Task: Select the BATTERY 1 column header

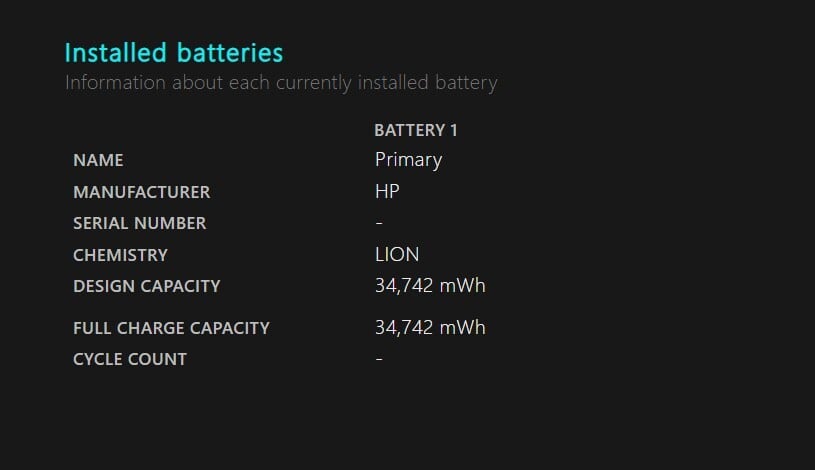Action: (416, 130)
